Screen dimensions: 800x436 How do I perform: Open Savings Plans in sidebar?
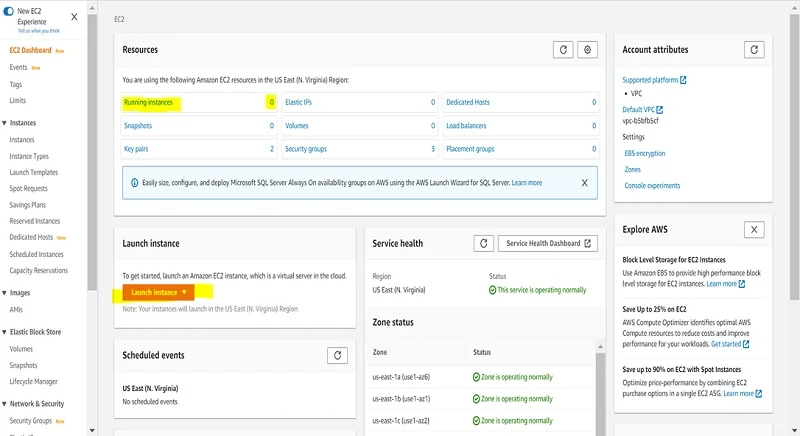click(x=28, y=205)
